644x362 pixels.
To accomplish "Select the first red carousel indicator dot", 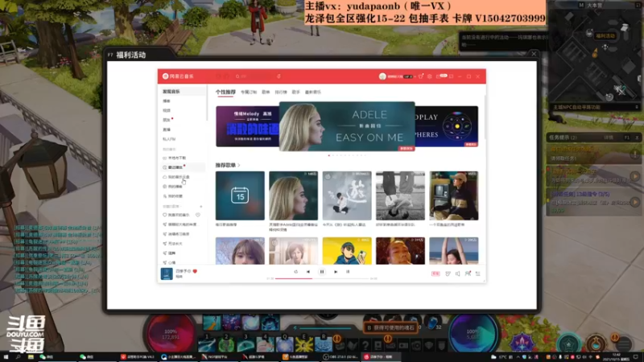I will [329, 155].
